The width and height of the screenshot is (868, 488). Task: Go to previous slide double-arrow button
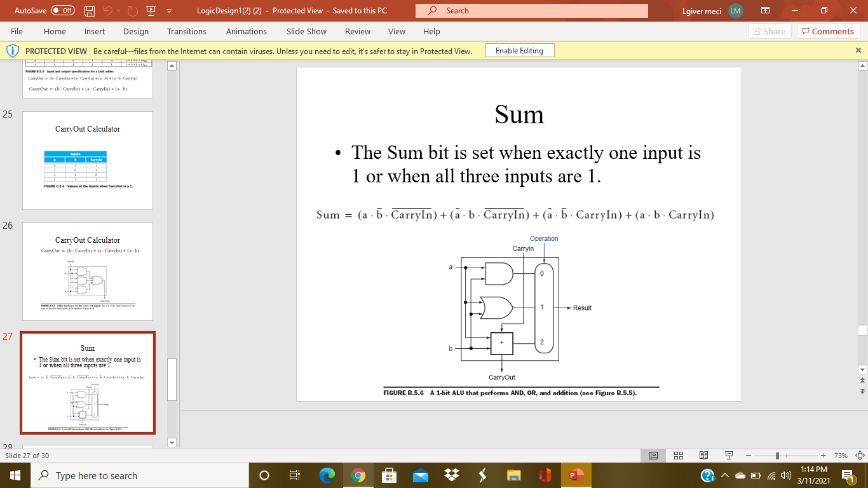(x=862, y=380)
